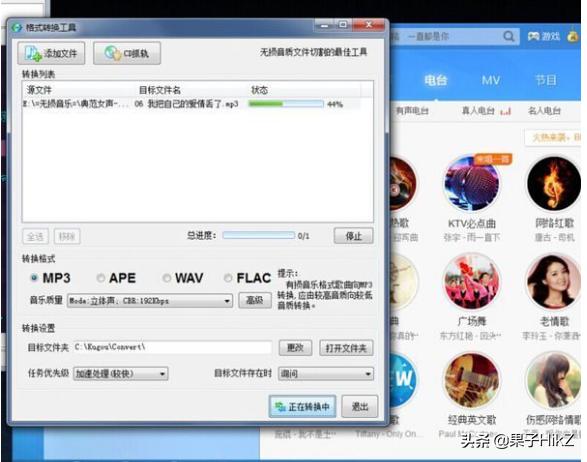Click the 移除 remove button
The image size is (587, 462).
[x=67, y=237]
